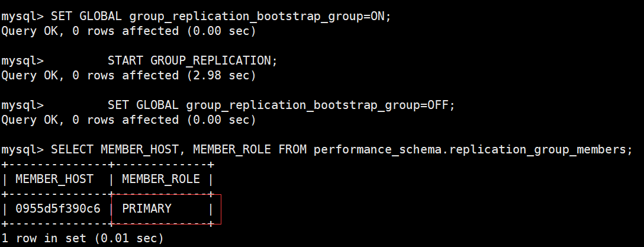Click the performance_schema.replication_group_members table name
This screenshot has height=247, width=644.
point(473,150)
